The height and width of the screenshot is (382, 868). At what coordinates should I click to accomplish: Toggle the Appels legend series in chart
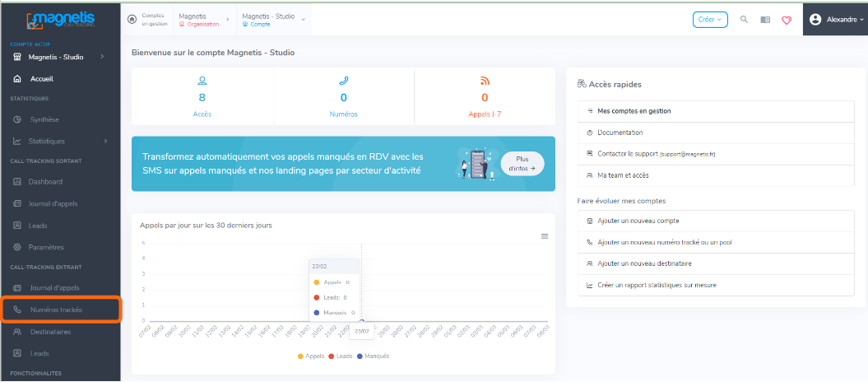pyautogui.click(x=310, y=356)
